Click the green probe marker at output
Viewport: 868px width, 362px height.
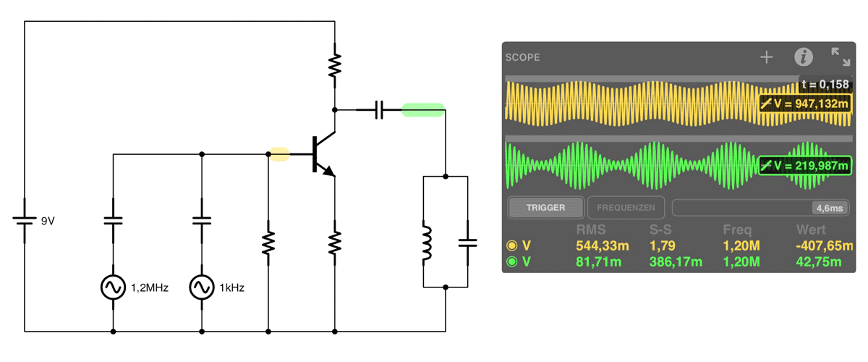422,110
